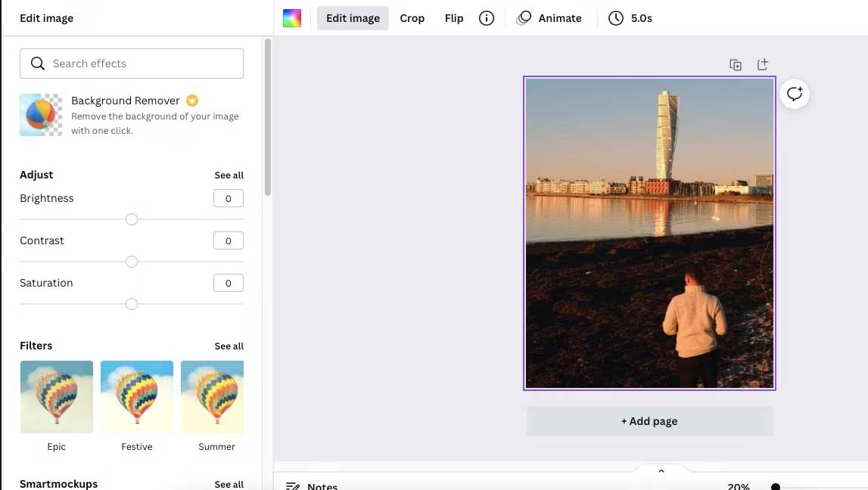See all Filters
868x490 pixels.
229,346
